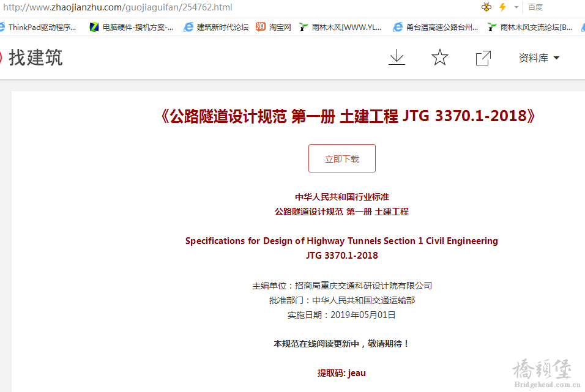Open the 建筑新时代论坛 bookmark
The height and width of the screenshot is (392, 585).
point(217,27)
